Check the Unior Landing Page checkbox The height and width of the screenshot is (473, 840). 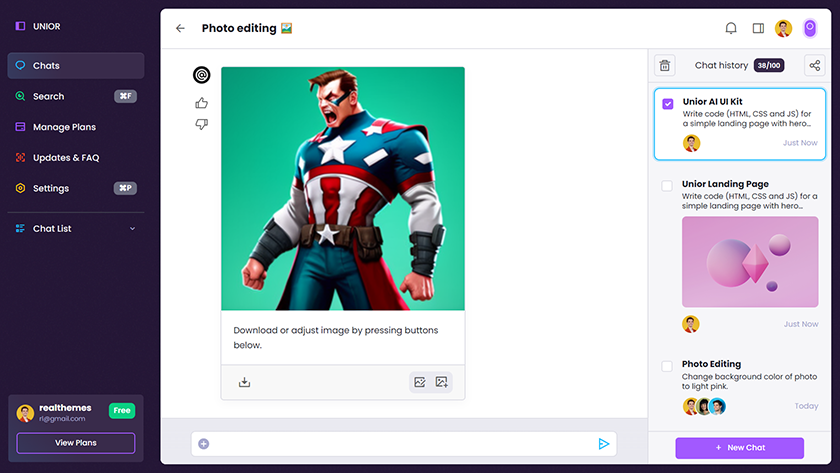coord(667,186)
